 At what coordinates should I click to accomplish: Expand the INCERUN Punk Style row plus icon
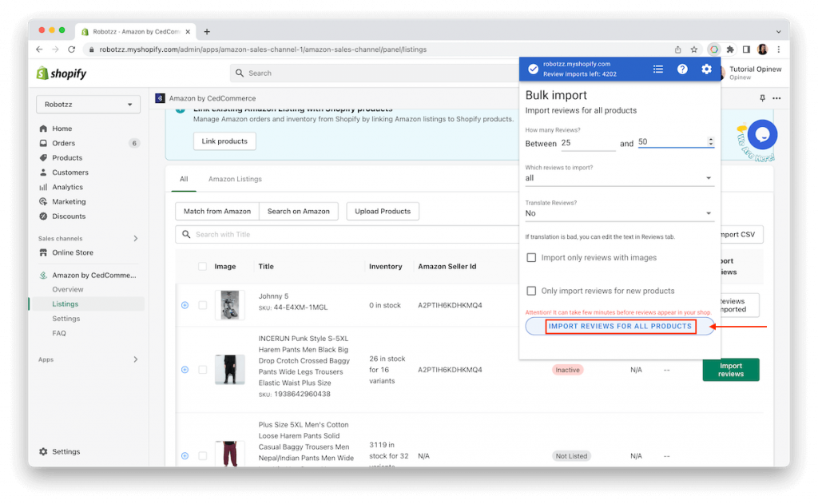tap(185, 369)
